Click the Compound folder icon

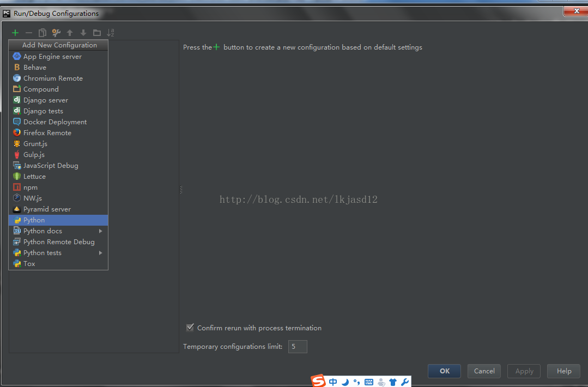(17, 89)
